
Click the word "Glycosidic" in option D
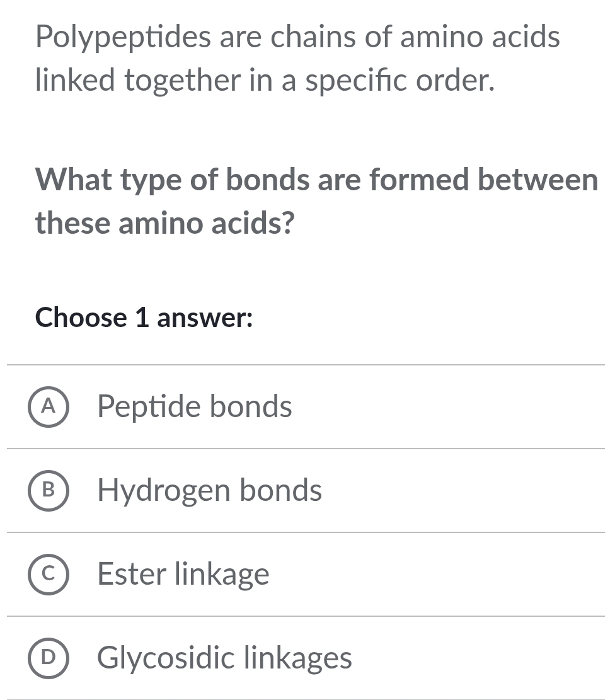pos(165,658)
